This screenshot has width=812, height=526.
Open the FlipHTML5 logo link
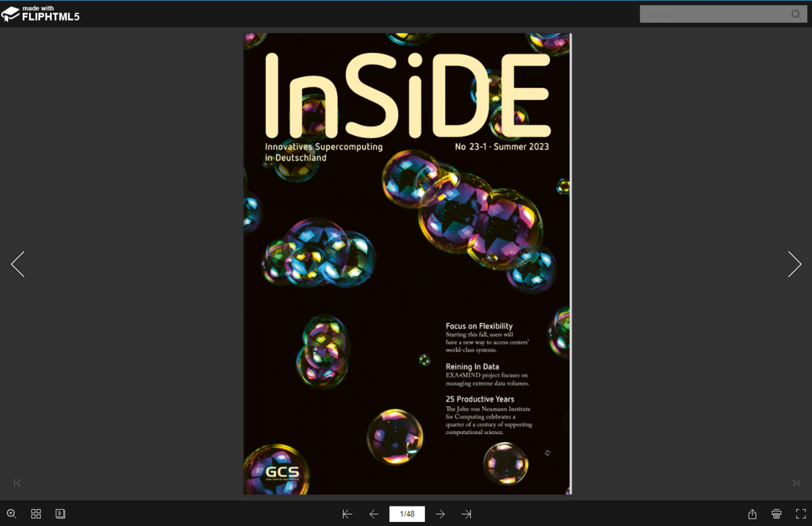coord(41,14)
